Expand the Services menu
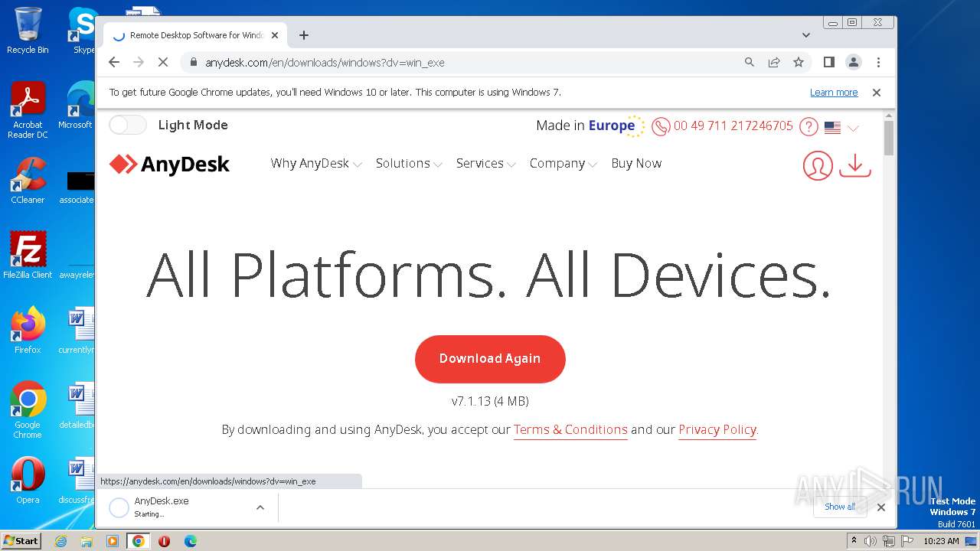This screenshot has width=980, height=551. pos(485,163)
